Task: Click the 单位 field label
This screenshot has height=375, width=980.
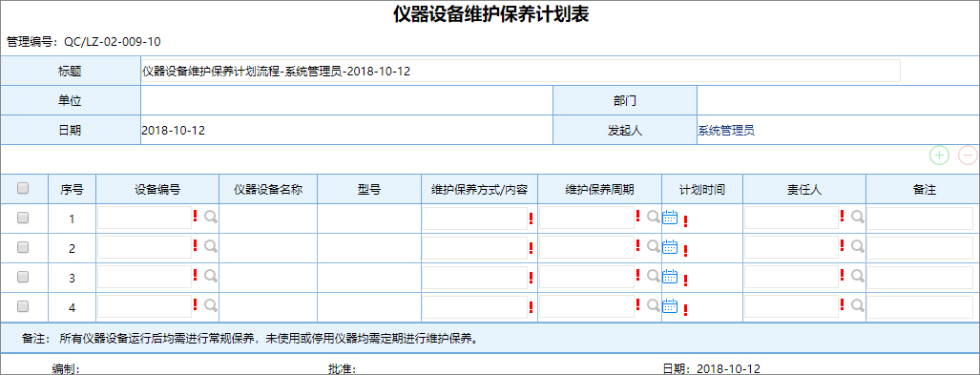Action: point(70,101)
